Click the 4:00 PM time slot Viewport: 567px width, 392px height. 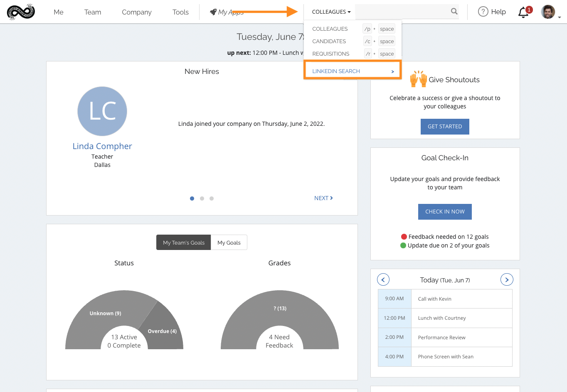point(394,357)
